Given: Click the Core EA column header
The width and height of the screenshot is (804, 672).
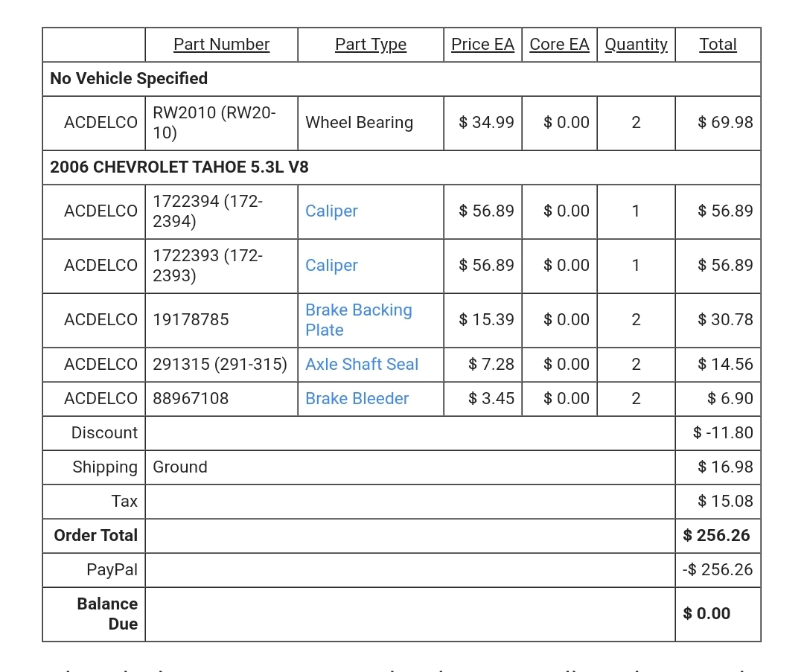Looking at the screenshot, I should [559, 45].
